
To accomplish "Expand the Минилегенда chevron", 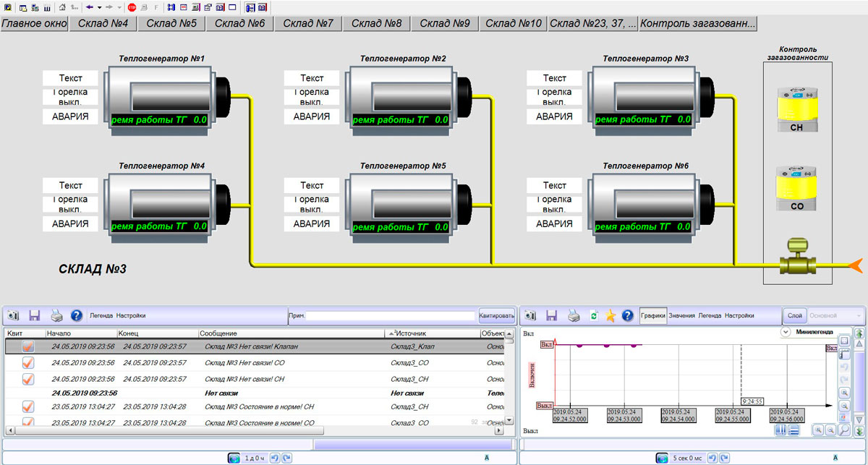I will point(786,333).
